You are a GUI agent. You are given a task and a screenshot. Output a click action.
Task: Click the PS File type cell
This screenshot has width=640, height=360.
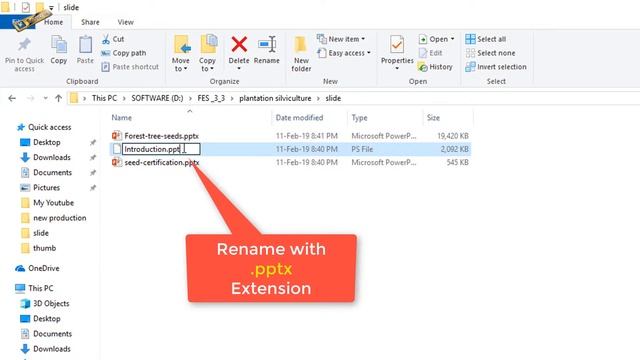(362, 149)
